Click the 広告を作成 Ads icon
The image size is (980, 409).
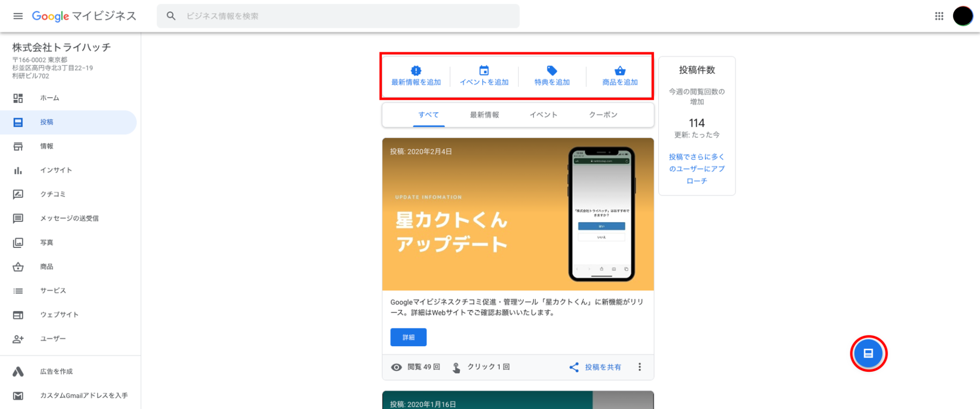click(x=18, y=371)
